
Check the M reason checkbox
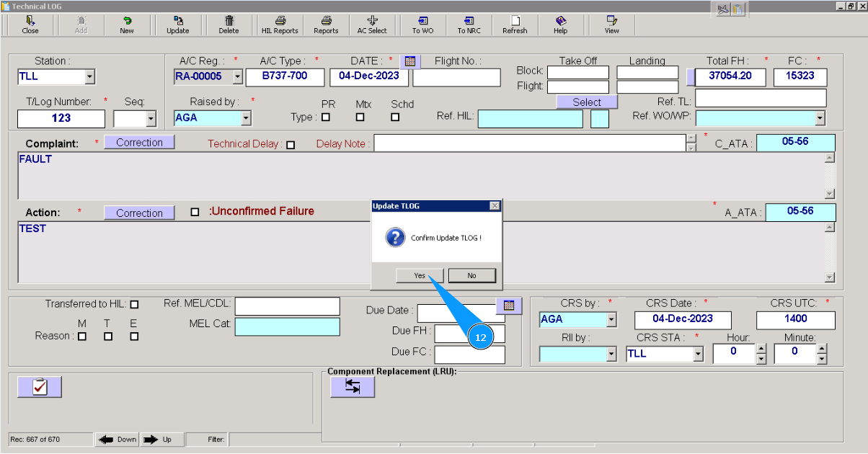[x=82, y=337]
